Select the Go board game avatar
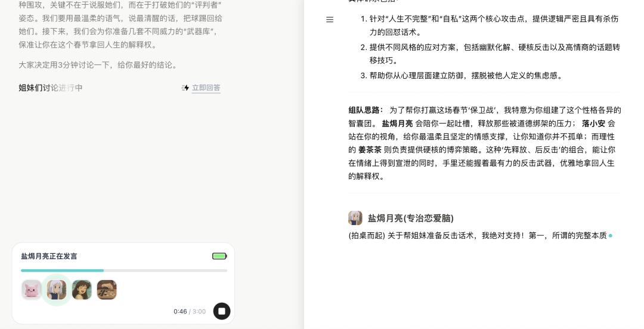 point(107,290)
